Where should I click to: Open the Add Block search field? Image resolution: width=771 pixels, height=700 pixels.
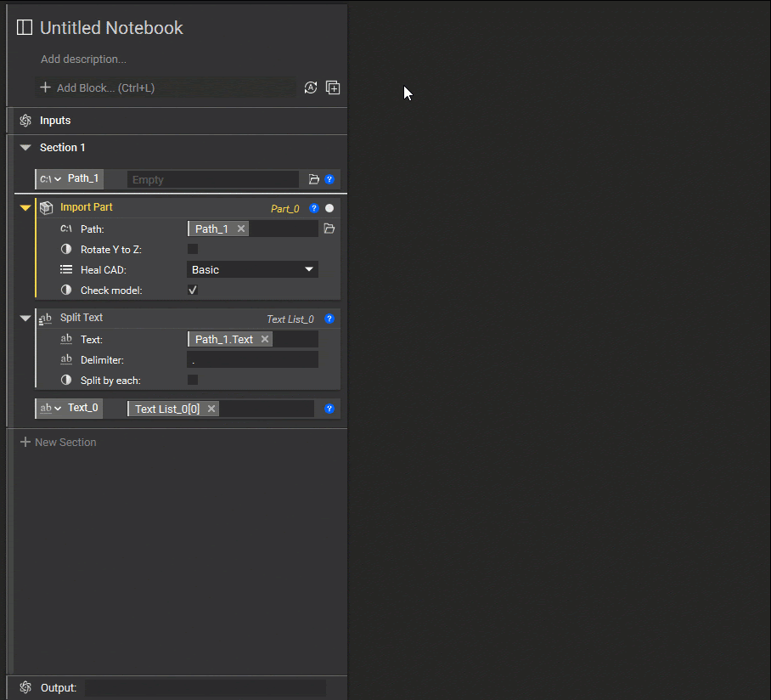(x=166, y=87)
